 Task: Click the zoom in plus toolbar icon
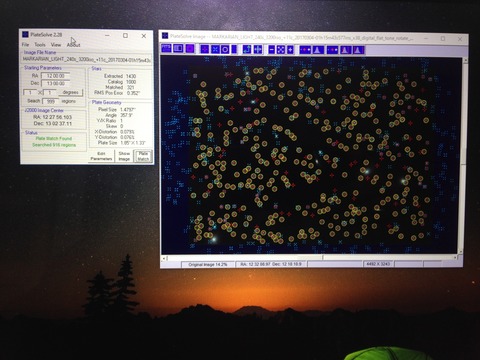(x=290, y=49)
